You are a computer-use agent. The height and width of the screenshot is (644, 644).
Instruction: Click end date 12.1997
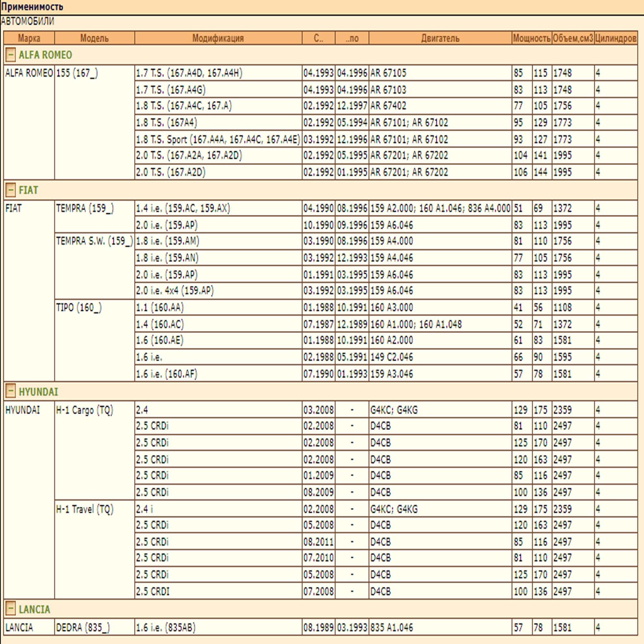tap(352, 106)
